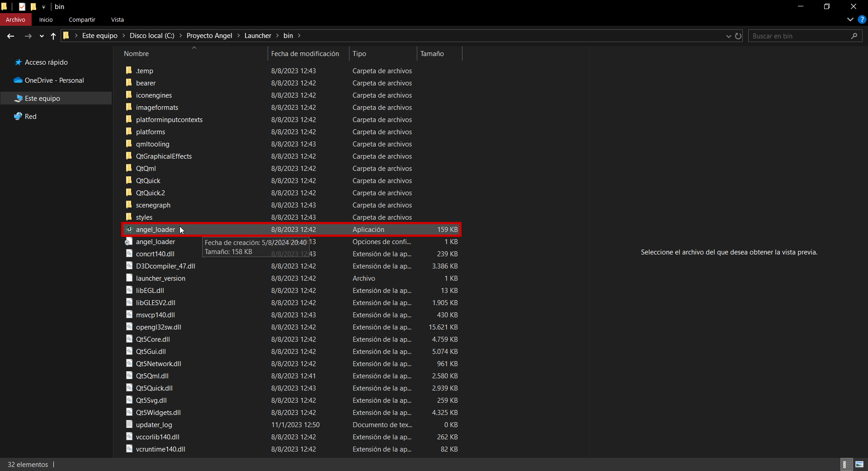Select Acceso rápido in navigation pane

click(46, 62)
